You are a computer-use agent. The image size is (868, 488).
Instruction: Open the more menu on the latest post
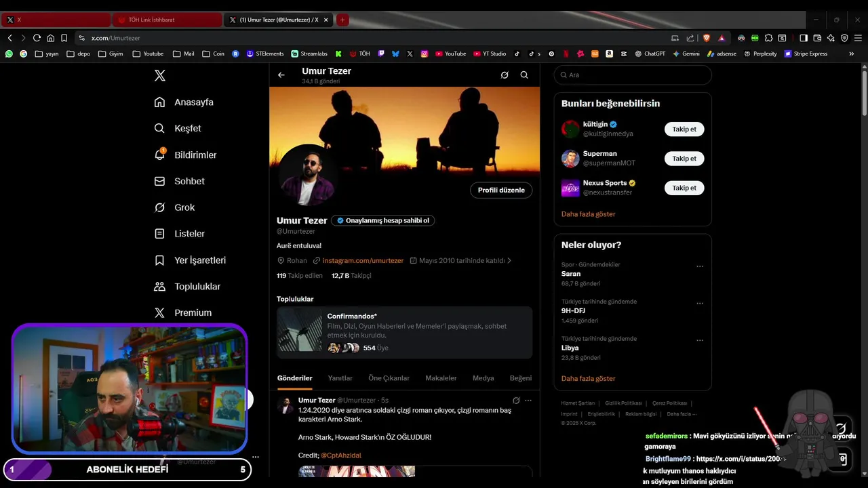pyautogui.click(x=528, y=401)
